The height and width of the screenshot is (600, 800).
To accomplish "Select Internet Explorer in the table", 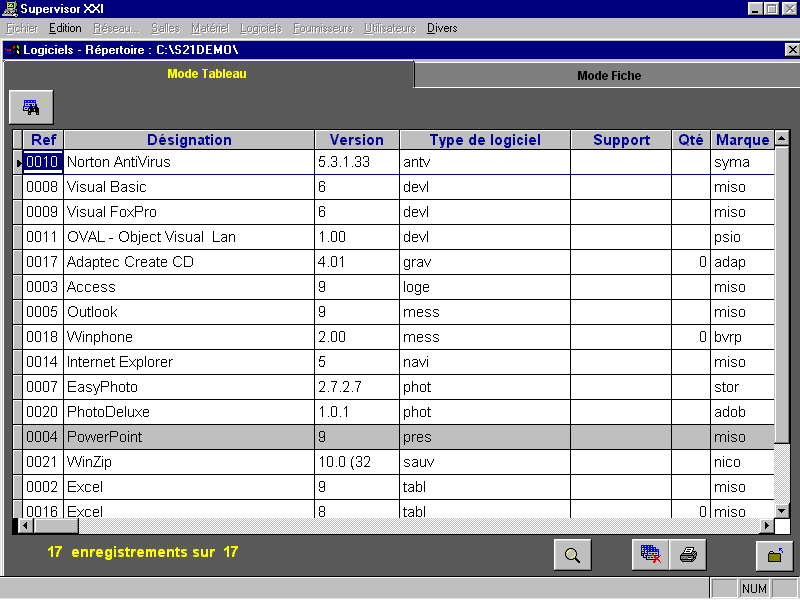I will pyautogui.click(x=189, y=362).
